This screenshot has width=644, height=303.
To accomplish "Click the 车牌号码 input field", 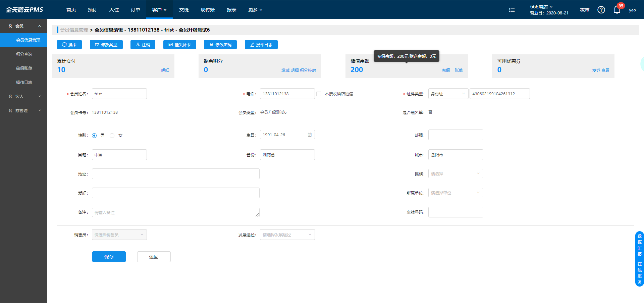I will click(x=456, y=212).
